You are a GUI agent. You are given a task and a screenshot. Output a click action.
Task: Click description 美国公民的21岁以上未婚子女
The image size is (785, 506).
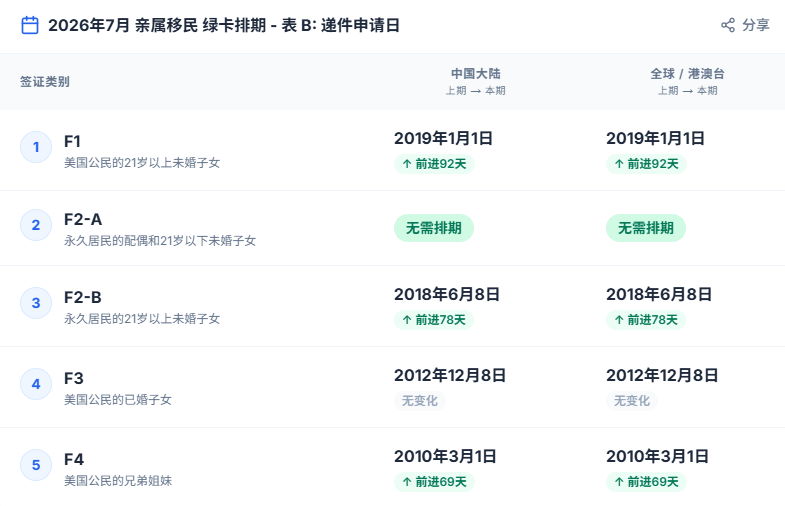(x=142, y=163)
